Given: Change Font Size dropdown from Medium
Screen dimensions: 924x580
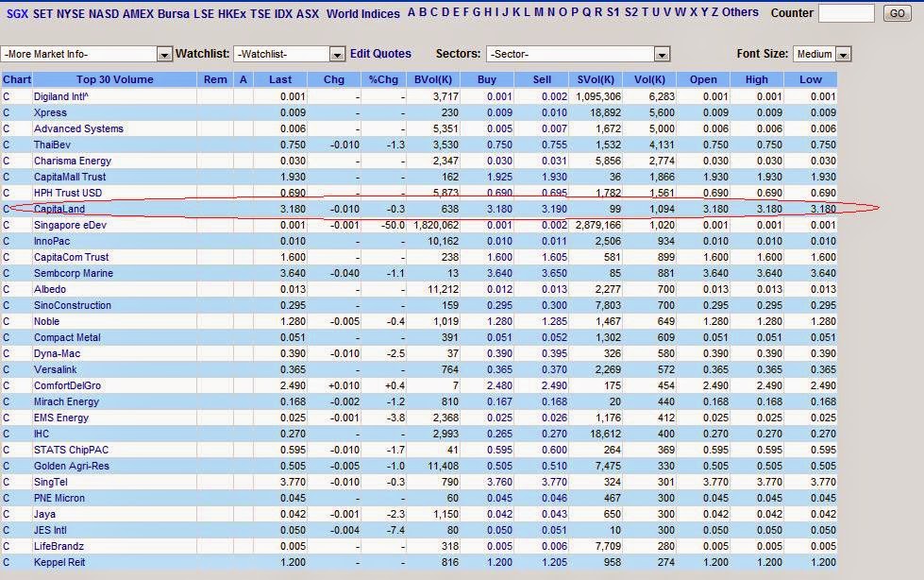Looking at the screenshot, I should pyautogui.click(x=822, y=54).
